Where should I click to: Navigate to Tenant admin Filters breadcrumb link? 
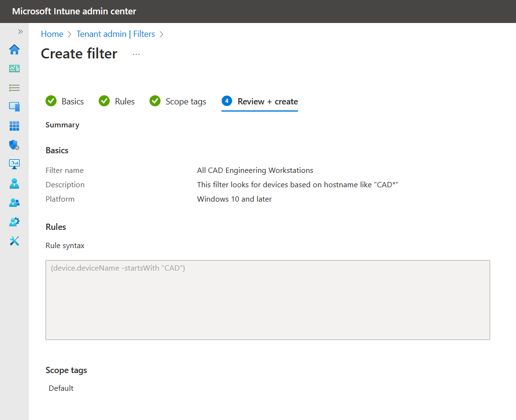[x=115, y=34]
